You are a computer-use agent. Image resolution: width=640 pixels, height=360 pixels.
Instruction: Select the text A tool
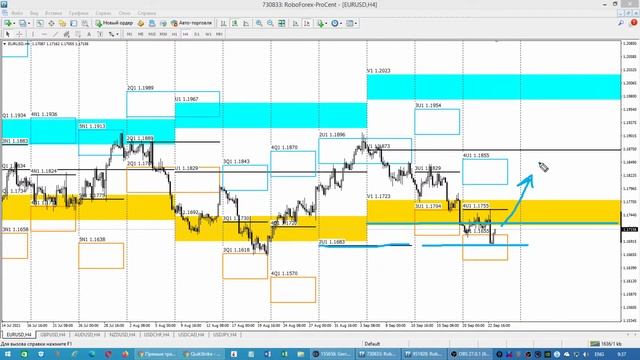[89, 34]
